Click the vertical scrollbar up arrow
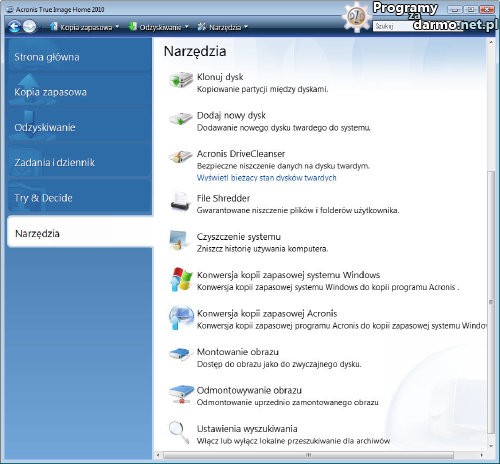The image size is (500, 464). (491, 42)
